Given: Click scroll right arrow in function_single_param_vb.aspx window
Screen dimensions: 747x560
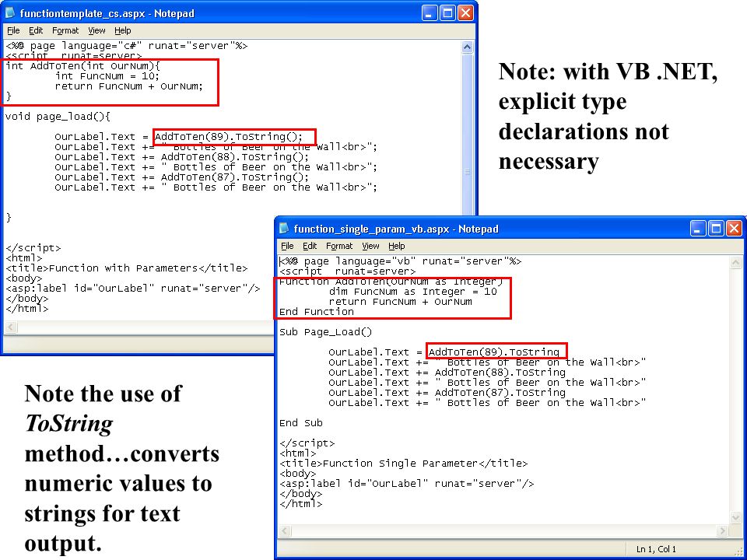Looking at the screenshot, I should pyautogui.click(x=723, y=530).
